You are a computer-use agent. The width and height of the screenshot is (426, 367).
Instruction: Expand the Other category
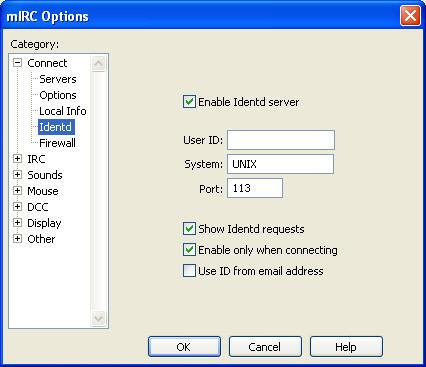17,239
